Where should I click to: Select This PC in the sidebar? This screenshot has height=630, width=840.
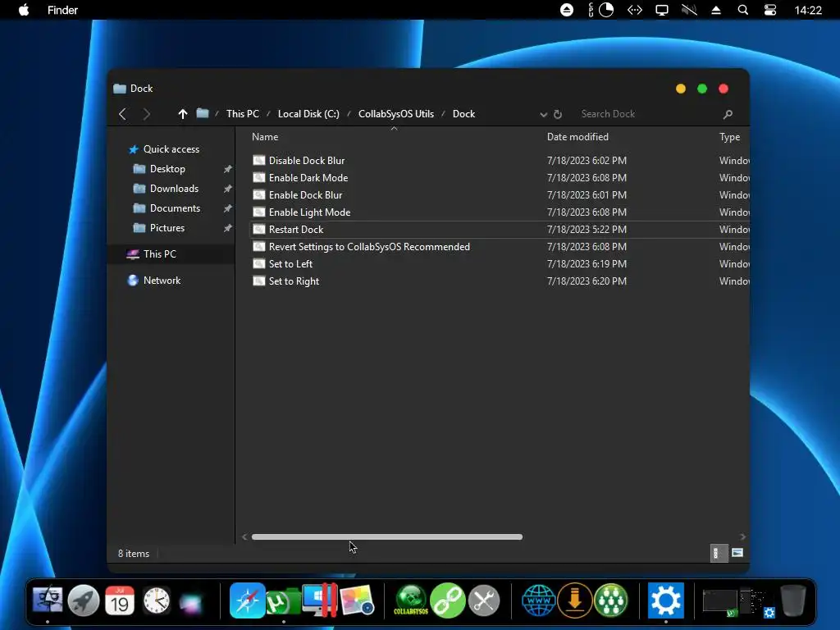159,254
